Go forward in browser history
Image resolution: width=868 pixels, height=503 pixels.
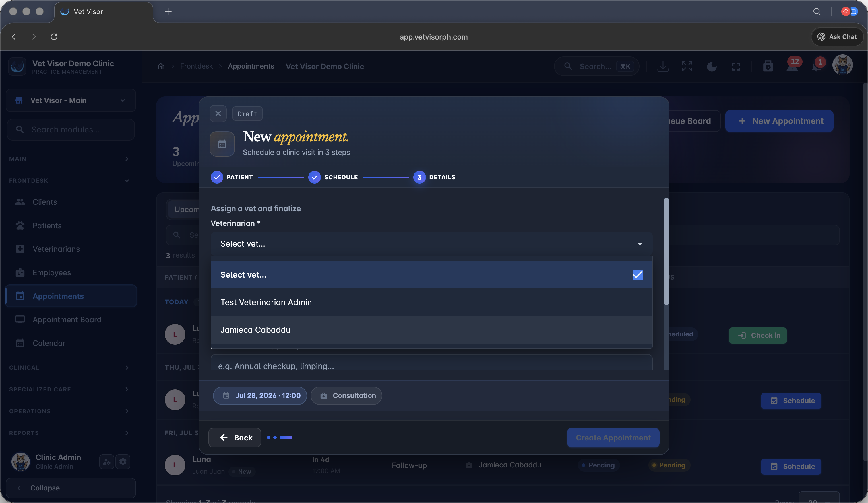[34, 36]
